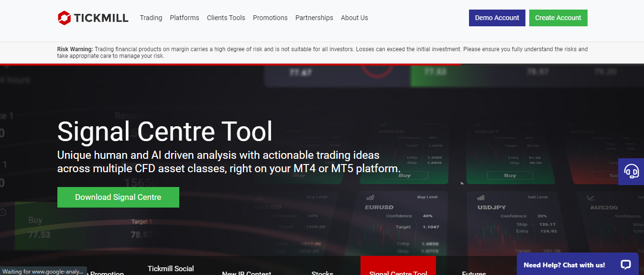
Task: Click Download Signal Centre button
Action: coord(118,197)
